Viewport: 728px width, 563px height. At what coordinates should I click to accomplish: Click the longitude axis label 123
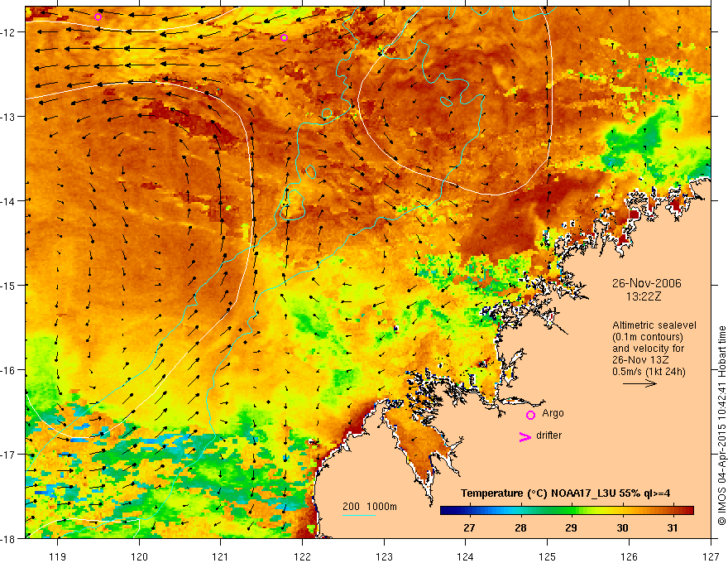(x=384, y=556)
